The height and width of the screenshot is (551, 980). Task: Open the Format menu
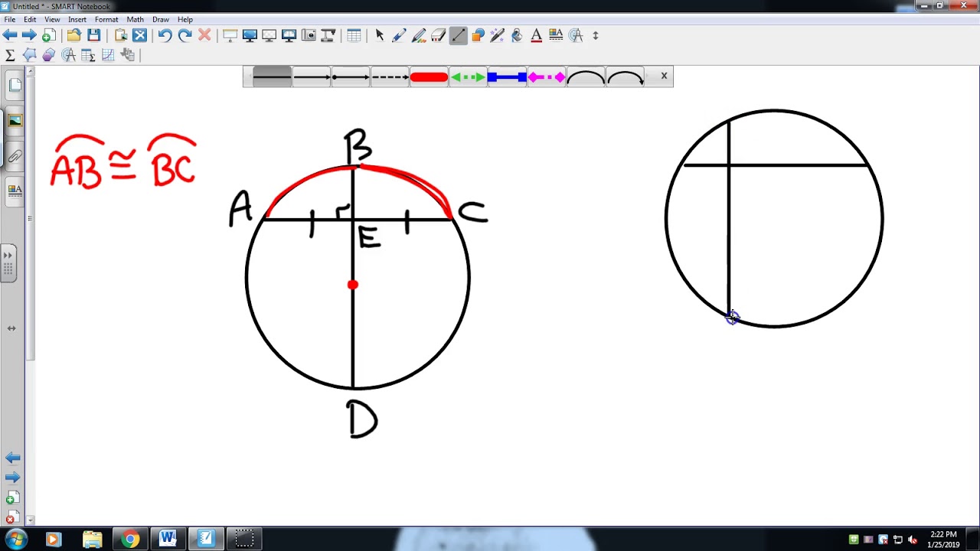106,19
